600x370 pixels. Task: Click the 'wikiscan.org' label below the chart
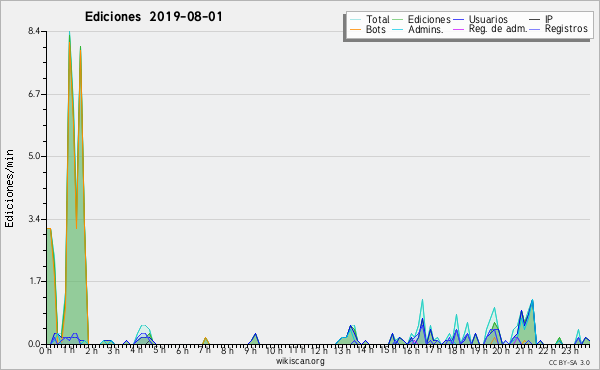tap(300, 361)
